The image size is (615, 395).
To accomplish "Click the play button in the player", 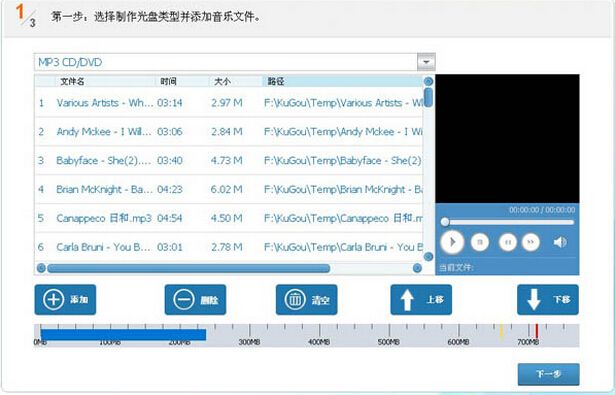I will (452, 242).
